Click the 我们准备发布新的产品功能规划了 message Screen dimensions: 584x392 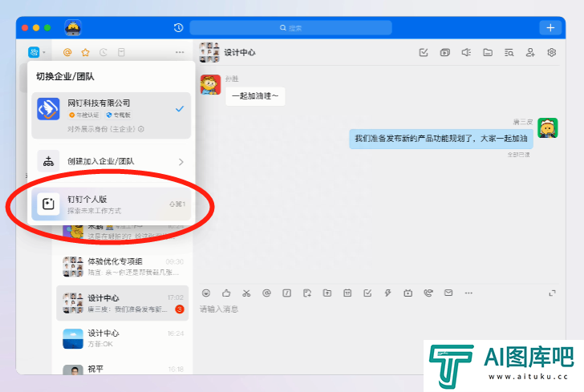(441, 139)
